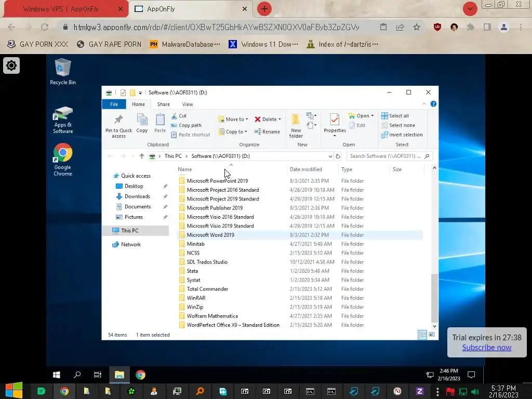Viewport: 532px width, 399px height.
Task: Select Downloads in navigation pane
Action: [137, 196]
